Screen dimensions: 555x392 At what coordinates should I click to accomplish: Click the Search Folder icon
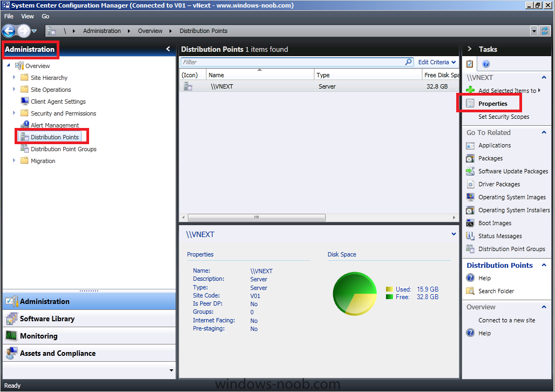(470, 291)
